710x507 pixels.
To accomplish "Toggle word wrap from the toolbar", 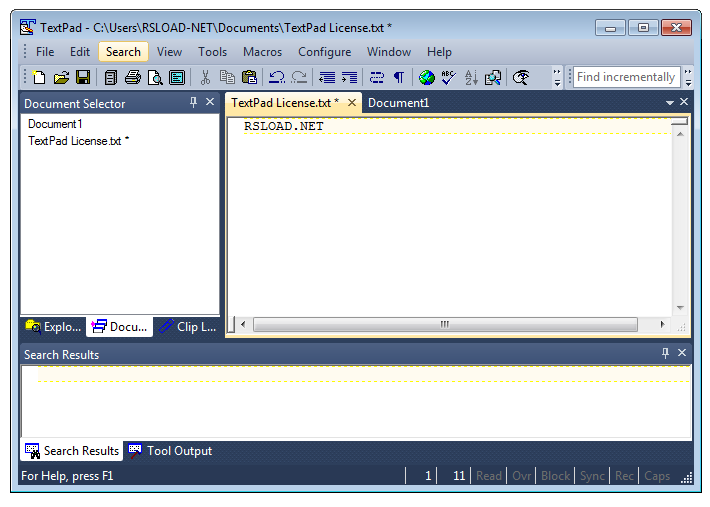I will [376, 77].
